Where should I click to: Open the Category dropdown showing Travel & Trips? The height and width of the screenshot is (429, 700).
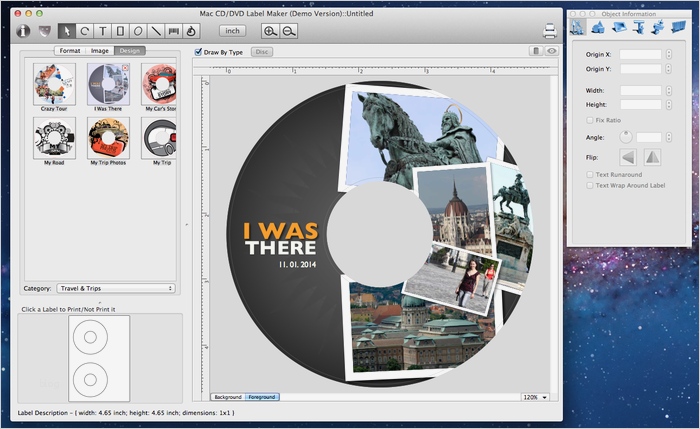(x=115, y=288)
